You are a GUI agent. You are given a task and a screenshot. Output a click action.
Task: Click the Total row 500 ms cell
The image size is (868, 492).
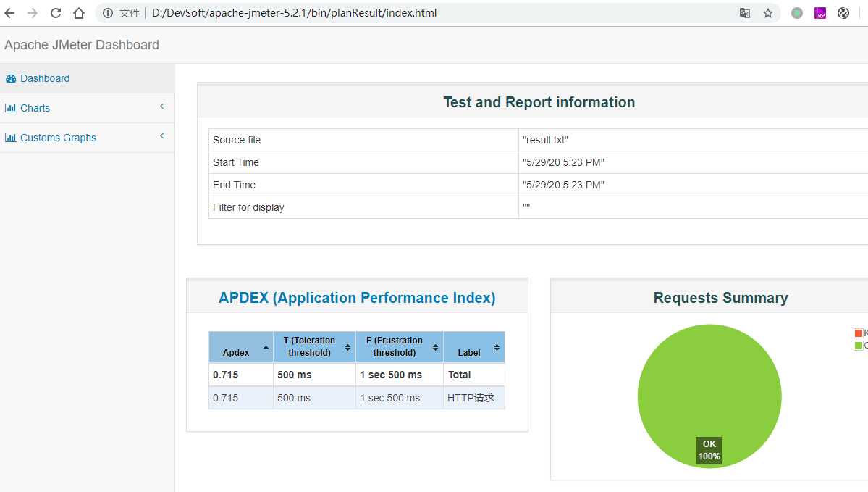point(314,375)
